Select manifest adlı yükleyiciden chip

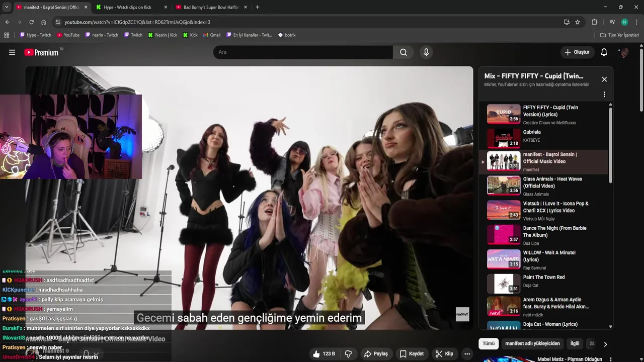pyautogui.click(x=532, y=344)
